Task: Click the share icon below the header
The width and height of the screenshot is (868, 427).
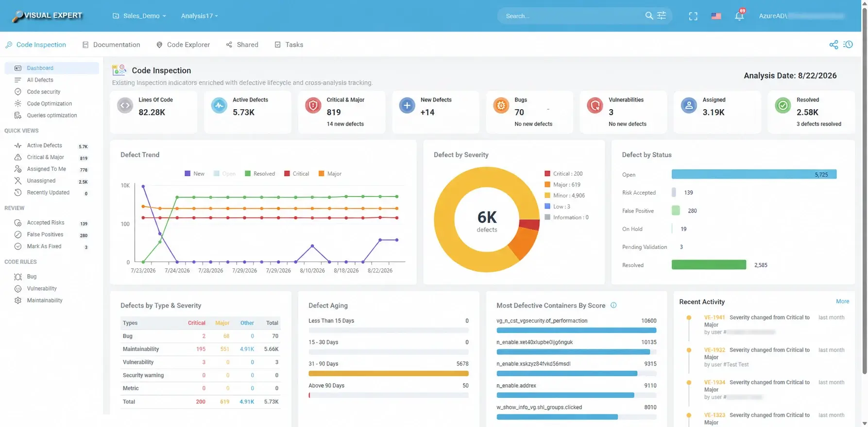Action: click(x=834, y=45)
